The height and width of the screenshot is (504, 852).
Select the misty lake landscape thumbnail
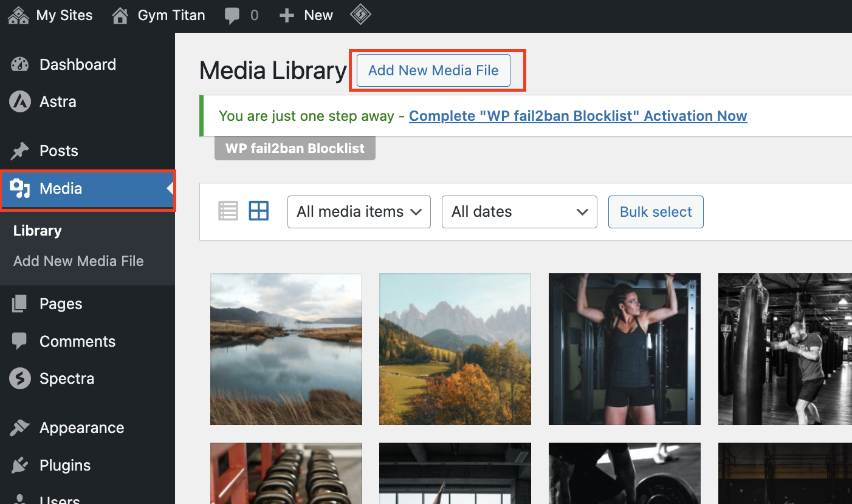coord(286,349)
